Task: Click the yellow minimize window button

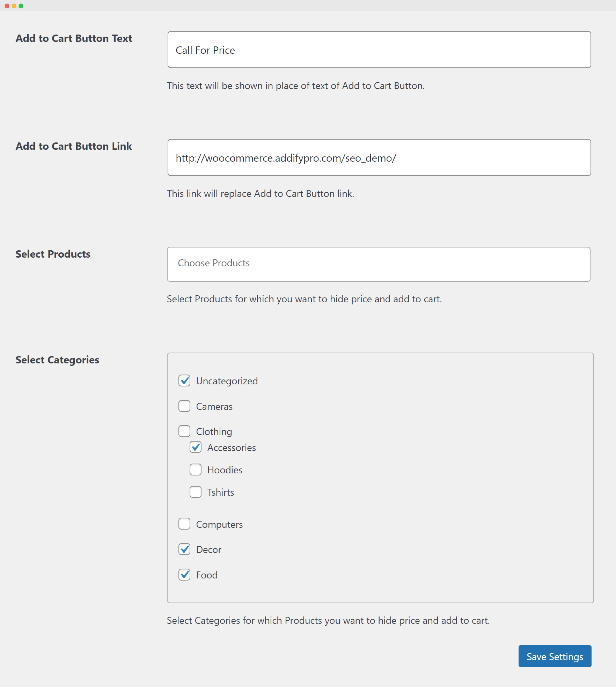Action: [14, 6]
